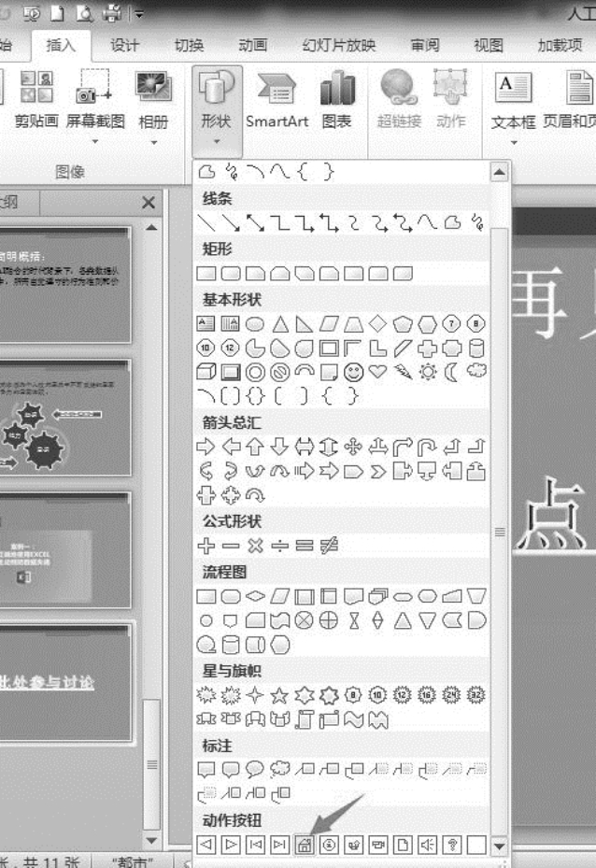
Task: Open the 审阅 tab
Action: [x=425, y=45]
